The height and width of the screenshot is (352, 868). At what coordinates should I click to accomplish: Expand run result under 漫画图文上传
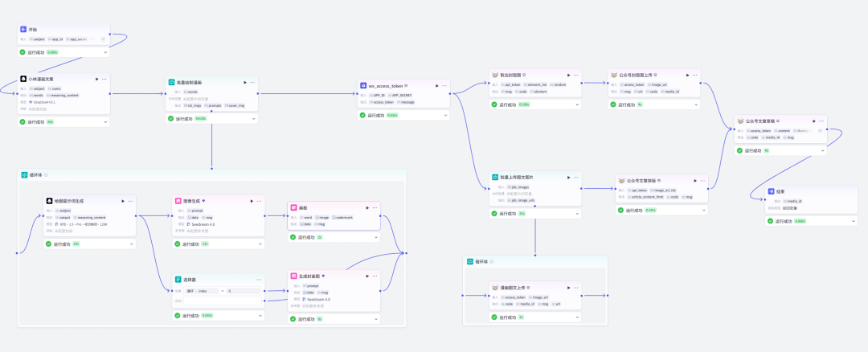(x=577, y=317)
